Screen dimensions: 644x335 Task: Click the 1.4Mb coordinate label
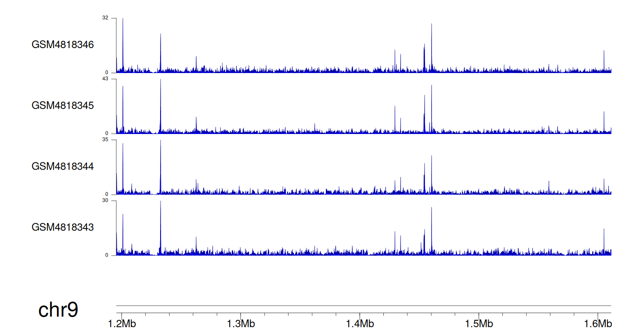coord(360,323)
